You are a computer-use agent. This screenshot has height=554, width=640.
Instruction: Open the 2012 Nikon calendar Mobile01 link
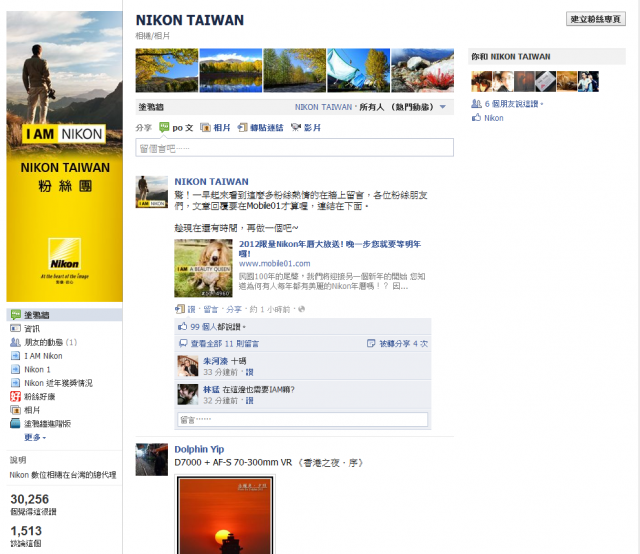[x=330, y=249]
